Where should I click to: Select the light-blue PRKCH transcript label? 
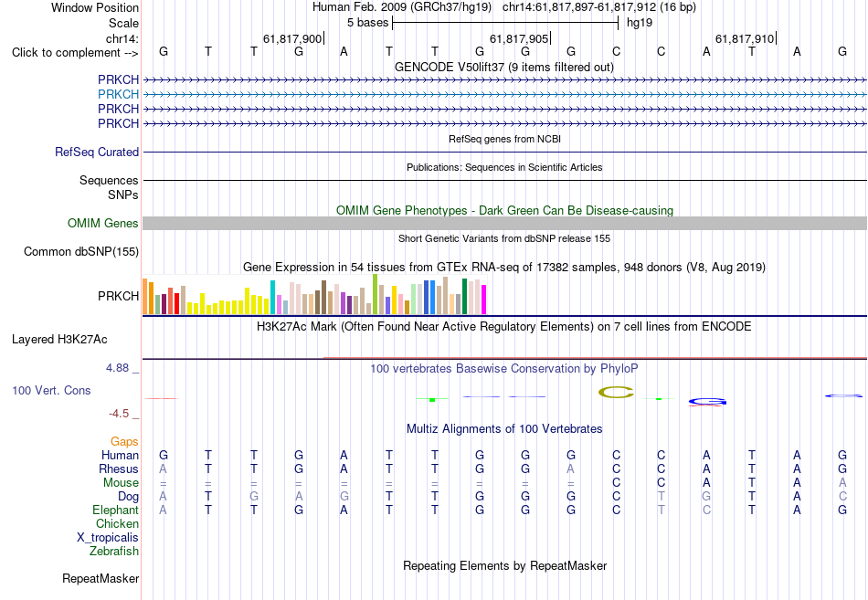(118, 95)
